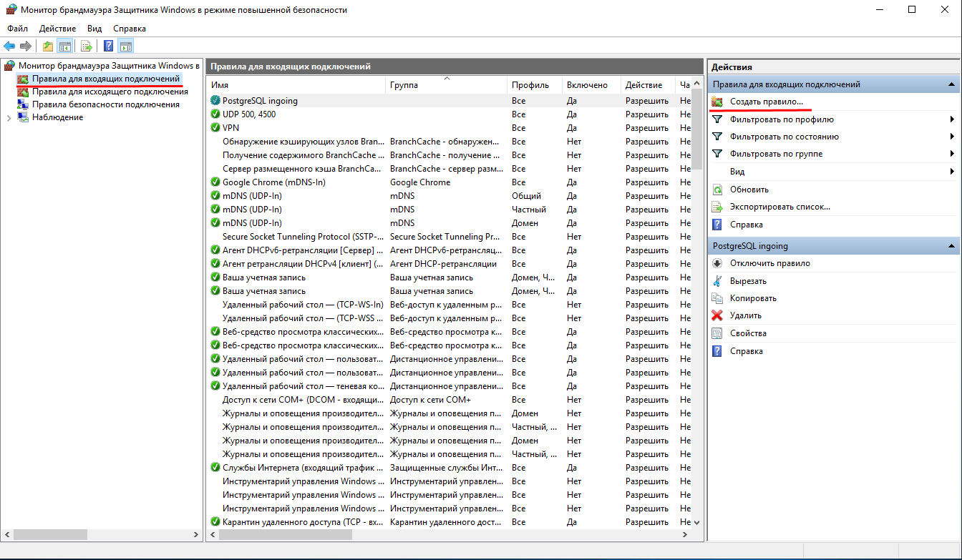Click green checkmark of VPN rule
This screenshot has height=560, width=962.
[215, 127]
